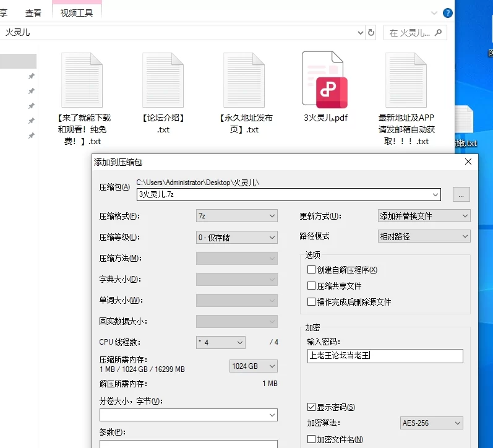Select the 【论坛介绍】.txt file icon
The image size is (493, 448).
pyautogui.click(x=163, y=80)
